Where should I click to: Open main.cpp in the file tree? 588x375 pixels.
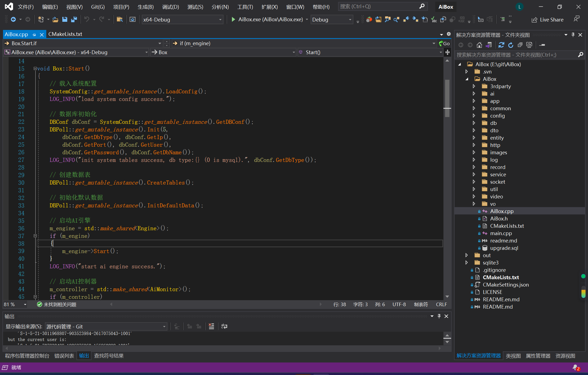[501, 233]
